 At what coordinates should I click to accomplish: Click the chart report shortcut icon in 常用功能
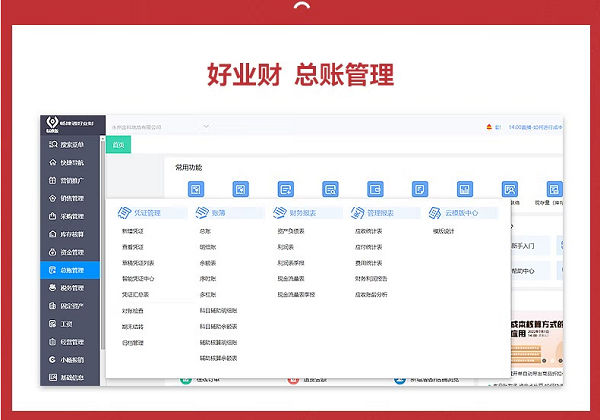(465, 189)
